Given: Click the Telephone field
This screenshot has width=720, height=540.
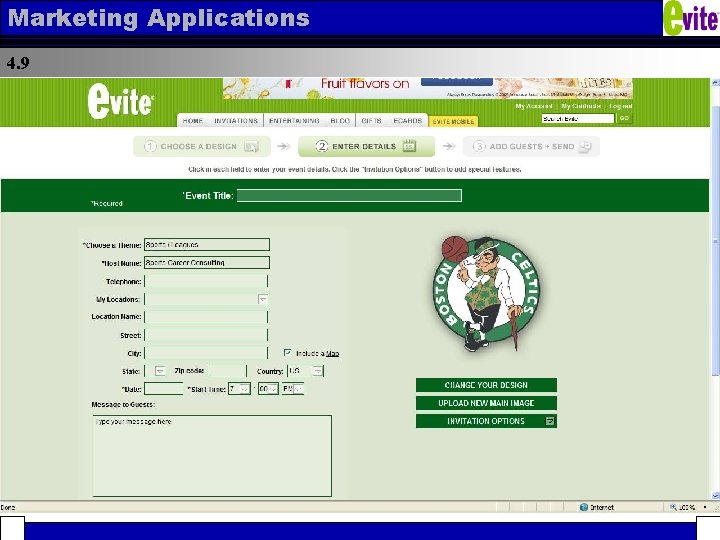Looking at the screenshot, I should click(206, 281).
